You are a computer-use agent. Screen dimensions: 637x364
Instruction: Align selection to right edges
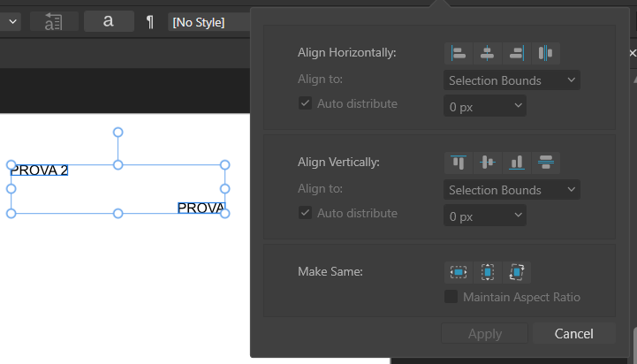click(x=517, y=53)
